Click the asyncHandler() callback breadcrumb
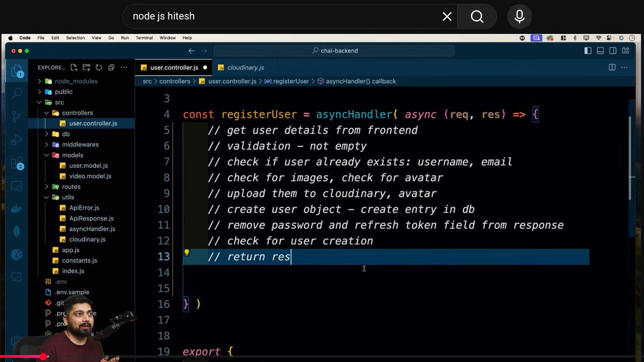 click(361, 81)
